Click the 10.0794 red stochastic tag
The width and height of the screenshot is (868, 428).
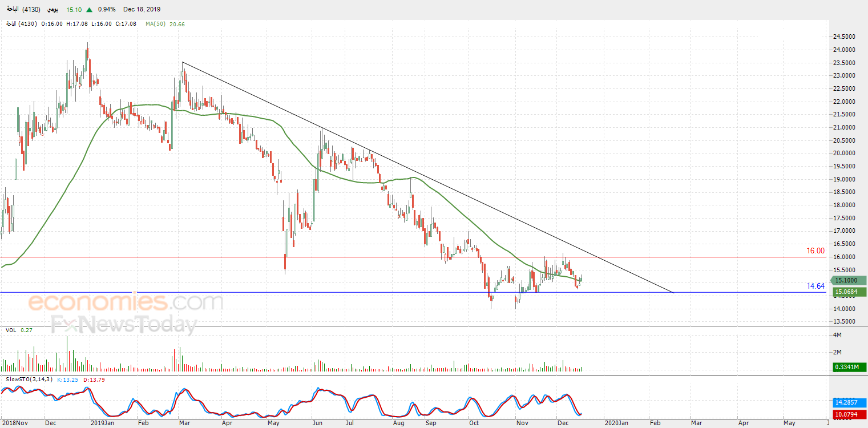tap(848, 414)
